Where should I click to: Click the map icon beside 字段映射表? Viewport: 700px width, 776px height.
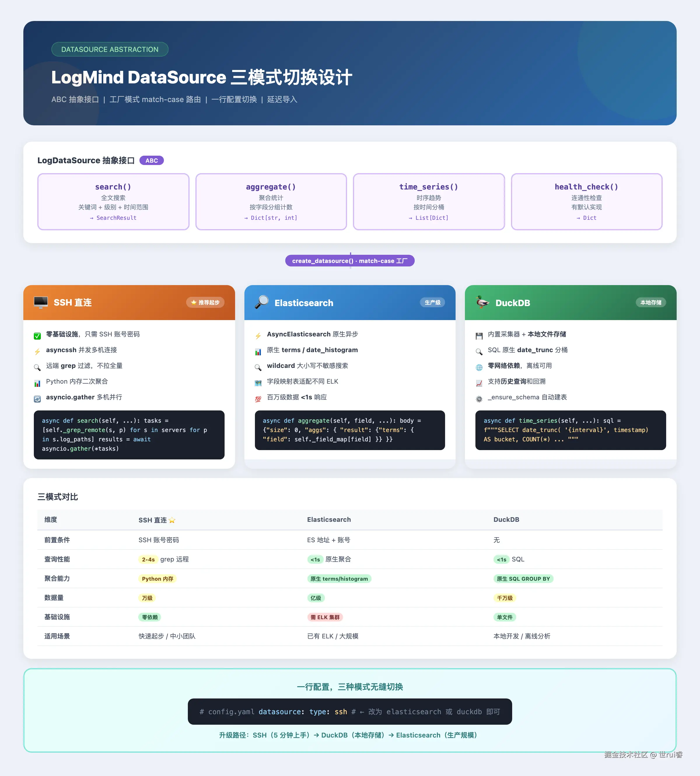[x=258, y=383]
